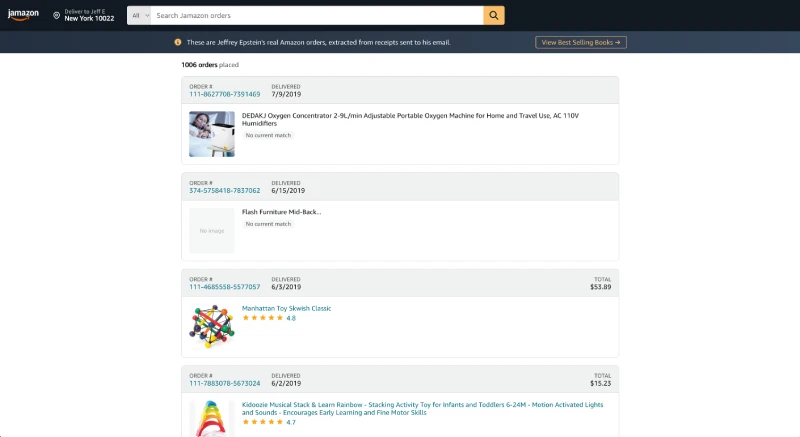Click the Kidoozie star rating
The height and width of the screenshot is (437, 800).
(263, 422)
